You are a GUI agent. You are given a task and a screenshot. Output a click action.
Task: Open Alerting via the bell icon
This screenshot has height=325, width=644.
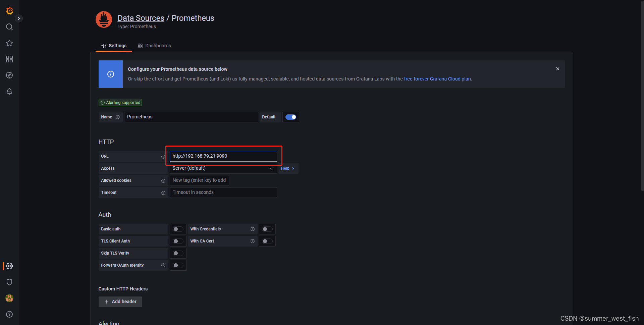(9, 91)
